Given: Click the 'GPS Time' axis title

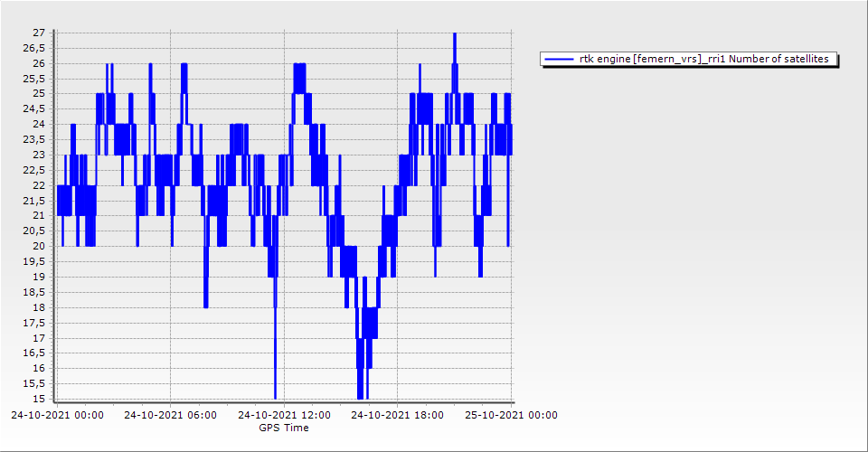Looking at the screenshot, I should click(x=284, y=428).
